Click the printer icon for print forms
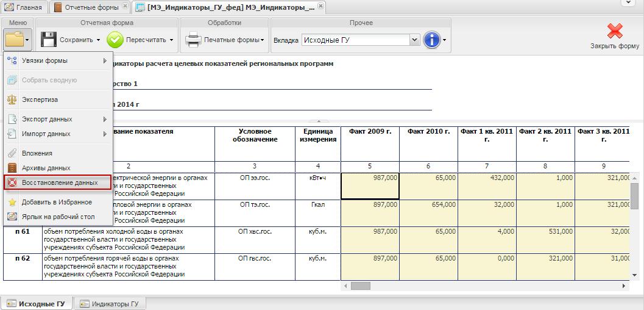This screenshot has width=644, height=310. 193,40
